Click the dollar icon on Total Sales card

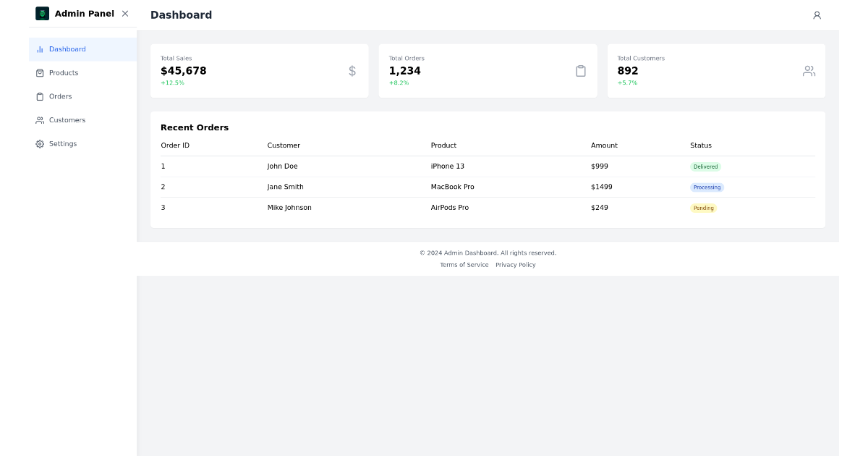(x=352, y=71)
